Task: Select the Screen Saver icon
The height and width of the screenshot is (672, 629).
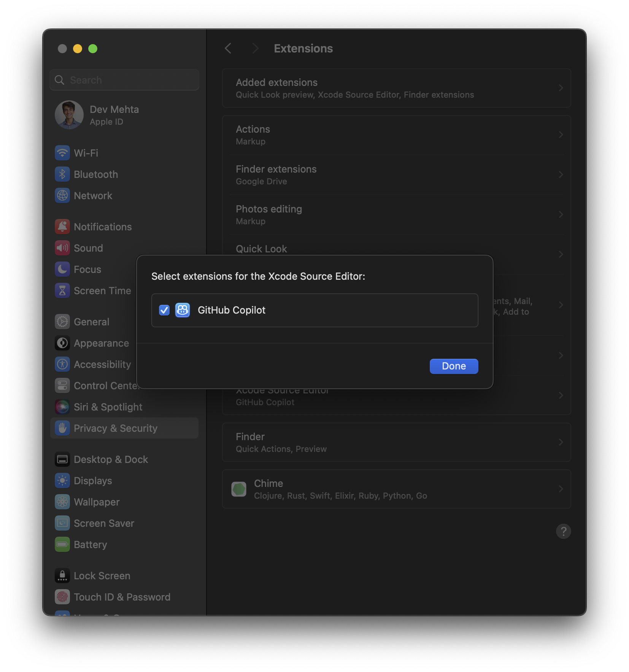Action: tap(62, 523)
